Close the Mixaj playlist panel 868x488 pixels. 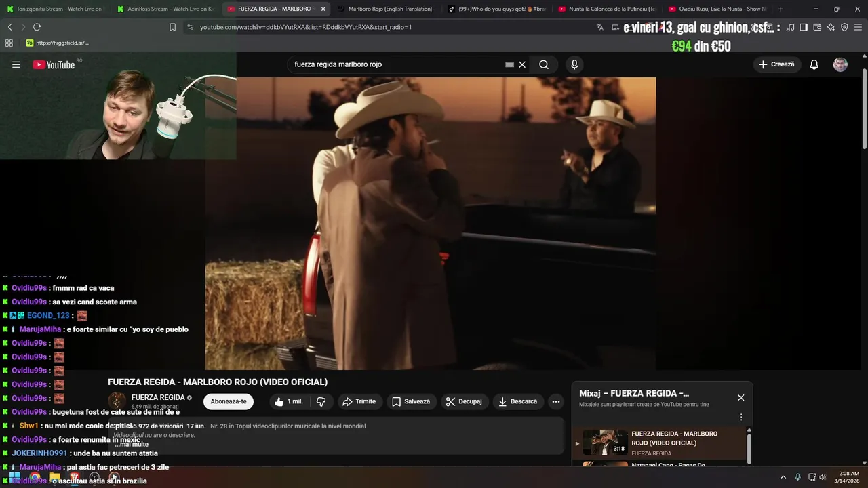coord(741,398)
